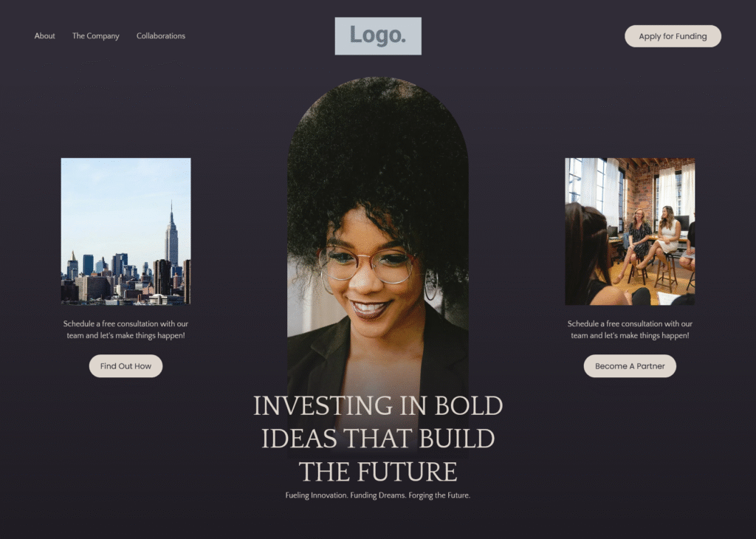Click the Logo placeholder in the header

click(x=378, y=36)
